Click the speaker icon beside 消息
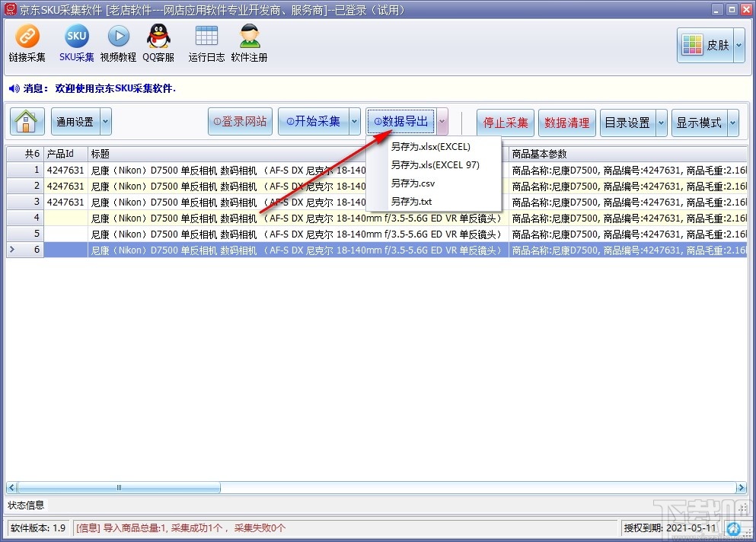Viewport: 756px width, 542px height. 14,88
